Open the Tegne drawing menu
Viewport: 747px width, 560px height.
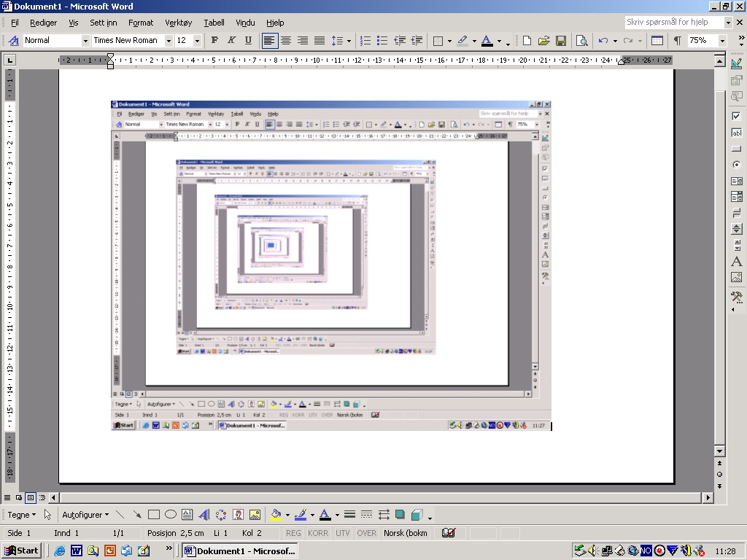[x=21, y=515]
